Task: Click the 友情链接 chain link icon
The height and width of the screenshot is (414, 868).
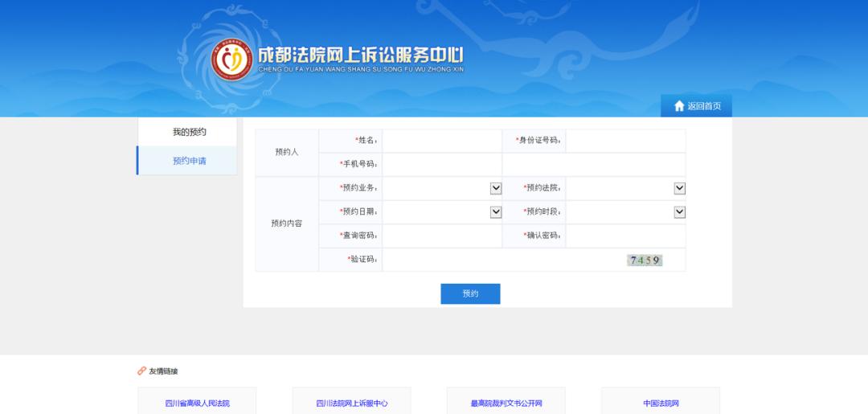Action: click(x=141, y=371)
